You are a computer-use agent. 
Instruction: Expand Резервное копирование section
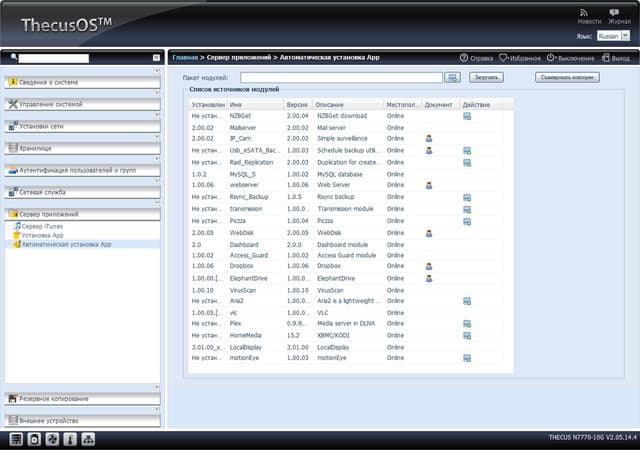click(82, 399)
